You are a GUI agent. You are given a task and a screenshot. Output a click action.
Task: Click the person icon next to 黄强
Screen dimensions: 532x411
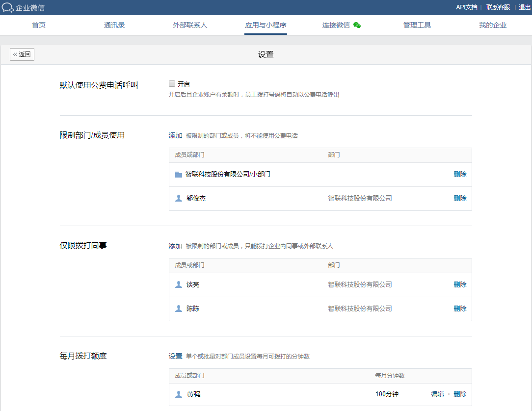179,394
